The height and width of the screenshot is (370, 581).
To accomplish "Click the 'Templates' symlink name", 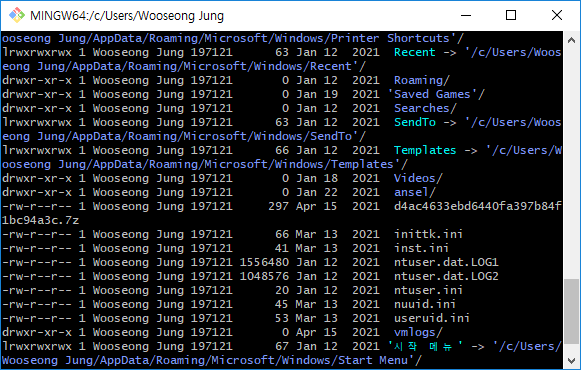I will [x=425, y=150].
